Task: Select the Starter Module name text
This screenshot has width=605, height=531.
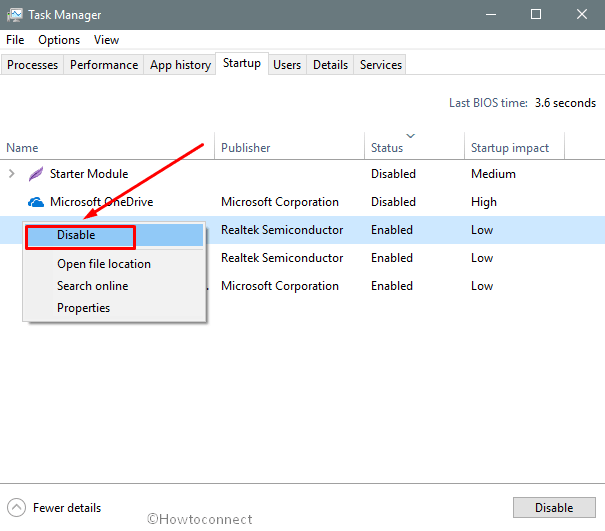Action: (89, 174)
